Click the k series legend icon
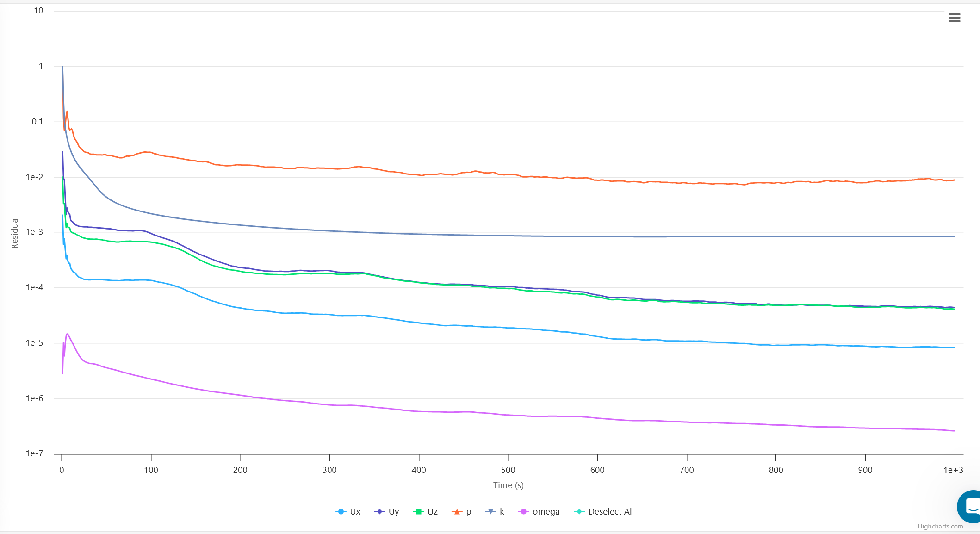980x534 pixels. click(490, 511)
